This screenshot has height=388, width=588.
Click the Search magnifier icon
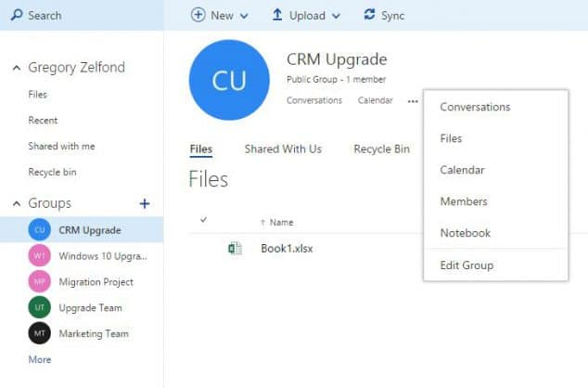(x=17, y=15)
